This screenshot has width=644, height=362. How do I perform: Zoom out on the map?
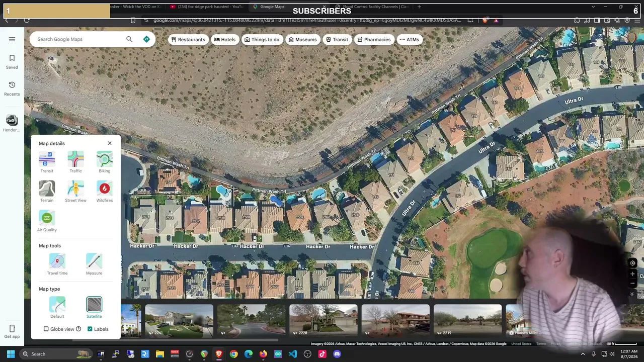coord(632,283)
